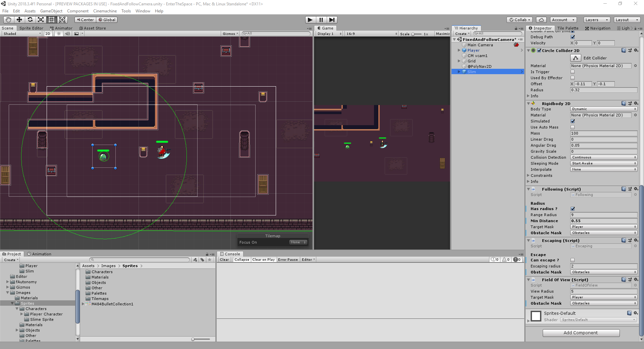Switch to the Tile Palette tab
The height and width of the screenshot is (349, 644).
[x=568, y=28]
